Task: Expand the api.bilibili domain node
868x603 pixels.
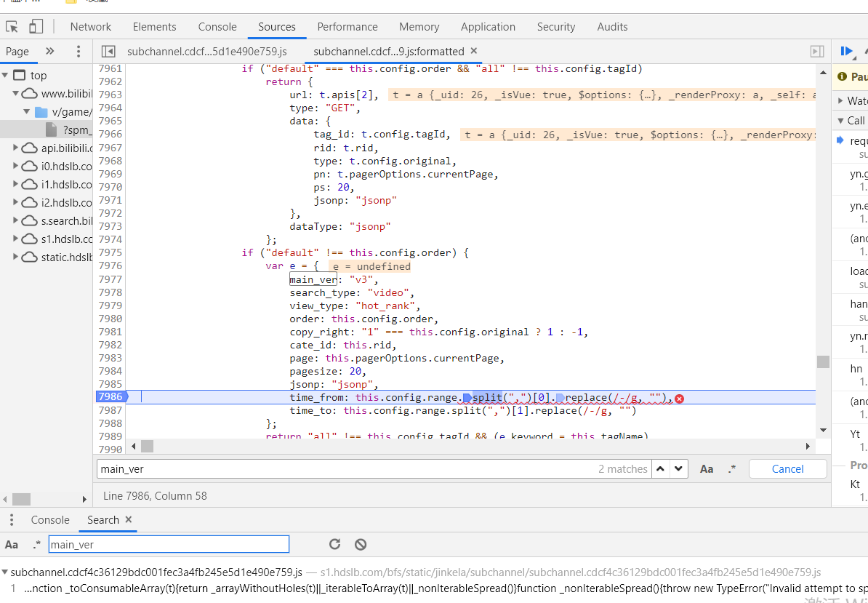Action: pos(15,148)
